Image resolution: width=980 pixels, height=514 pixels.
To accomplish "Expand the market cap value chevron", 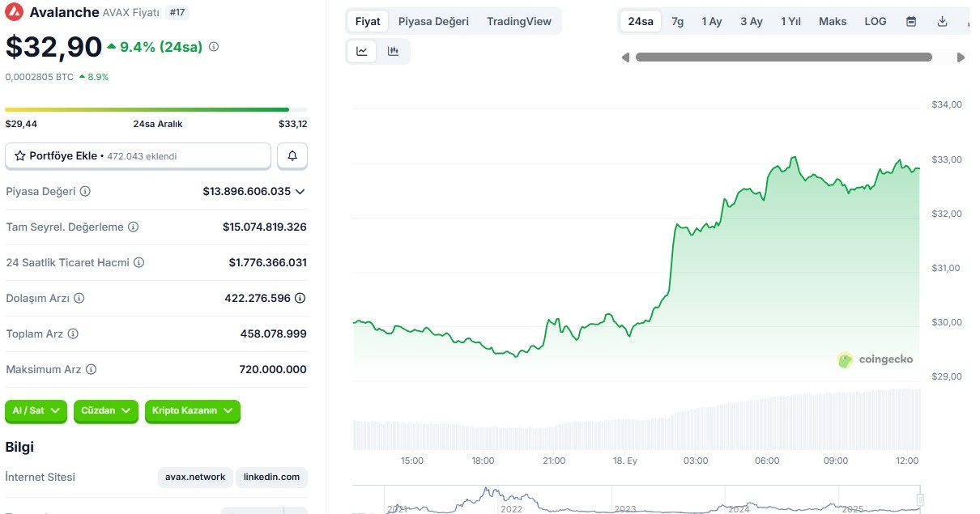I will pos(300,192).
